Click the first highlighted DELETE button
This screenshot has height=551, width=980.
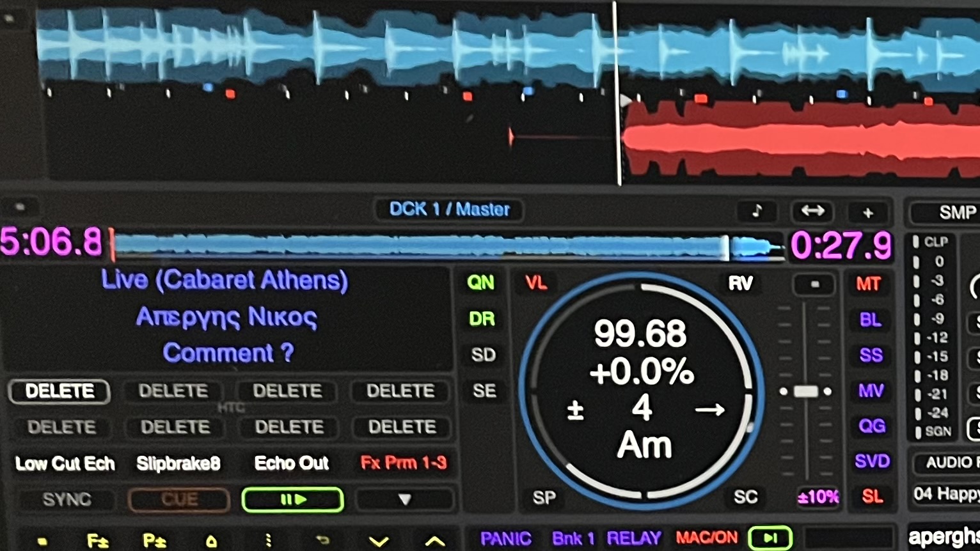click(x=59, y=391)
